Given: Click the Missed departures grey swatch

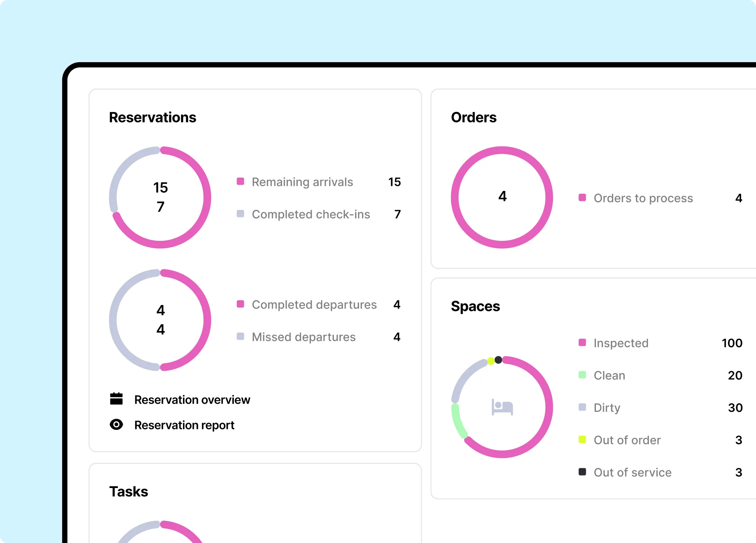Looking at the screenshot, I should point(240,337).
